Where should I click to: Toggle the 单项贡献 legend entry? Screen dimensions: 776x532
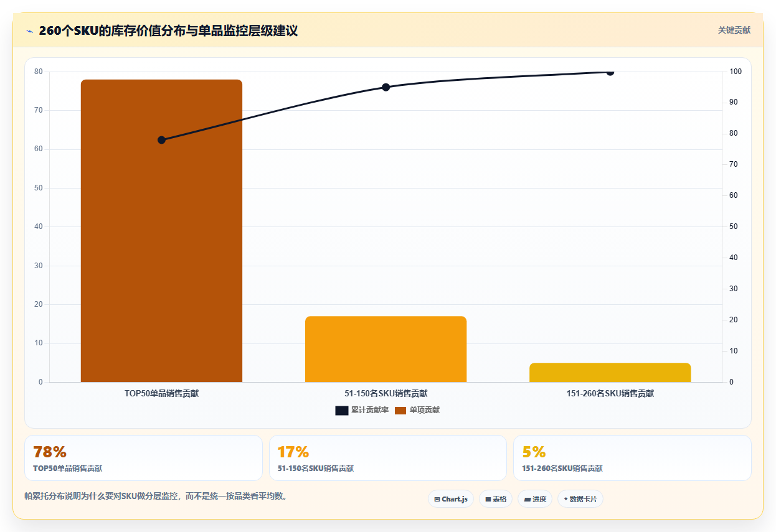pyautogui.click(x=417, y=410)
